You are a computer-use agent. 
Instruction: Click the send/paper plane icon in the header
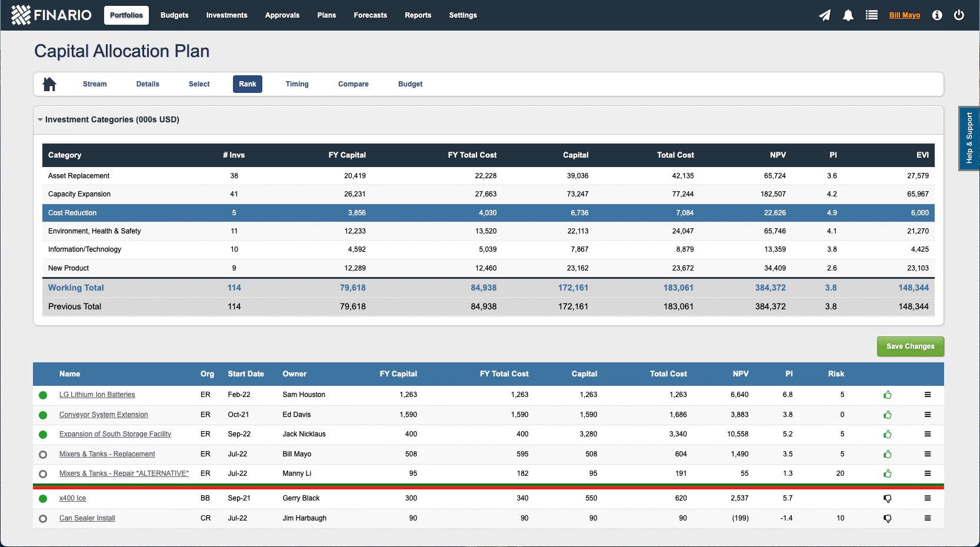[825, 15]
